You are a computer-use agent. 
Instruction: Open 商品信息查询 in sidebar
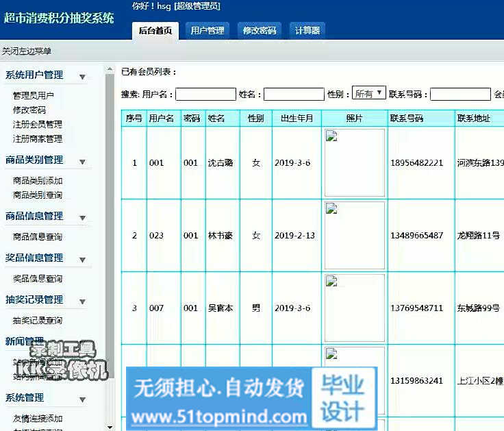point(37,236)
